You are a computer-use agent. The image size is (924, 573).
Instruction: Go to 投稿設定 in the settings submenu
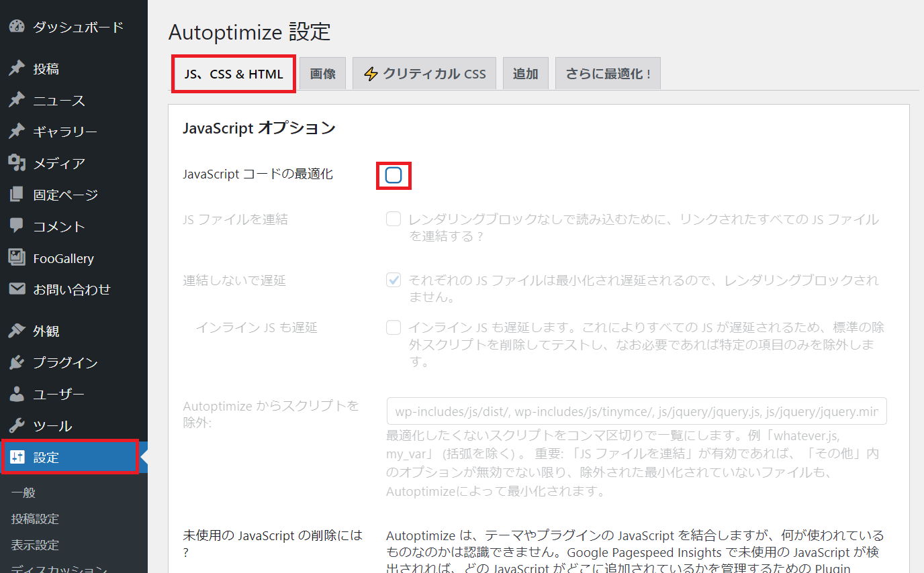[35, 519]
